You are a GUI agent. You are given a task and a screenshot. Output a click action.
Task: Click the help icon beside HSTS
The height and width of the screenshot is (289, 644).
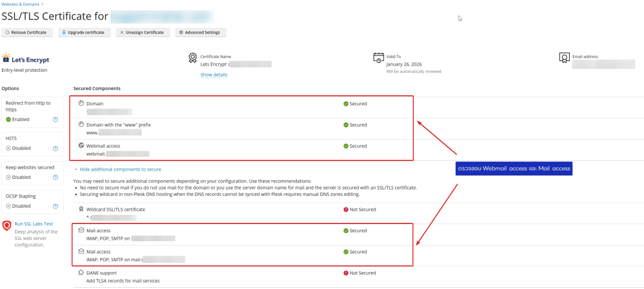click(55, 149)
